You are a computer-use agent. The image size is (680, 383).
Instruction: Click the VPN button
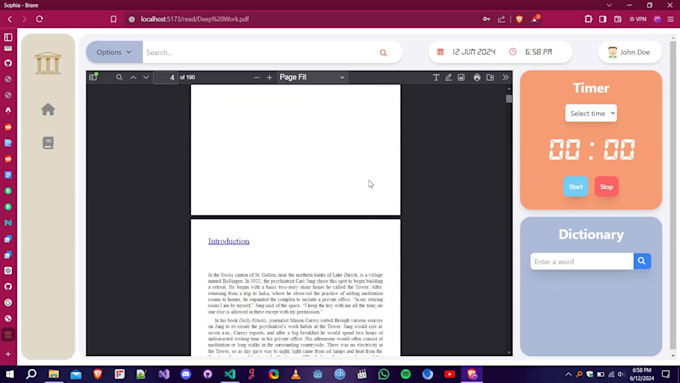(x=638, y=19)
